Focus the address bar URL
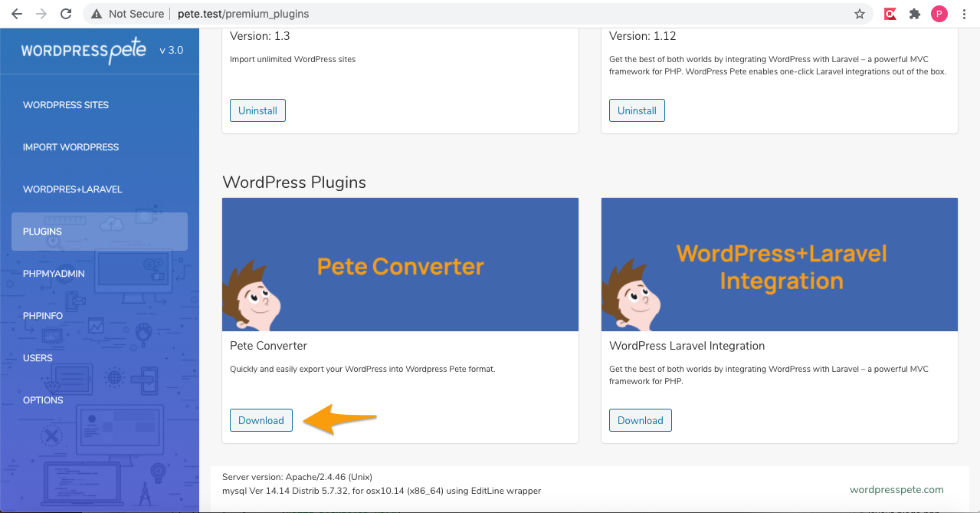The width and height of the screenshot is (980, 513). pyautogui.click(x=244, y=14)
